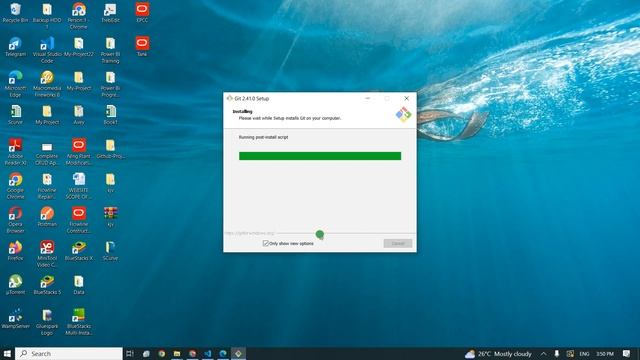Open the Gluespark Logo desktop file
The image size is (640, 360).
coord(47,322)
